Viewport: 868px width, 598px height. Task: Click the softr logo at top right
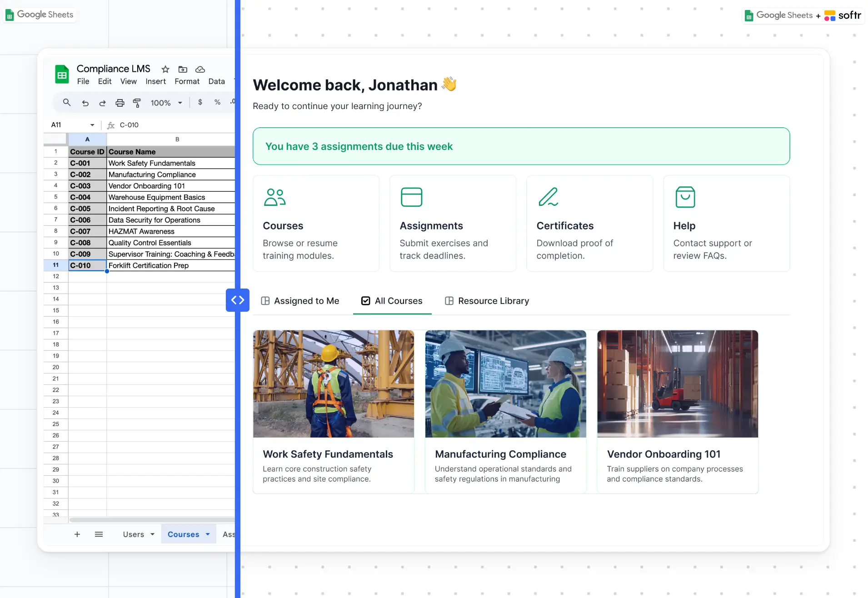[843, 15]
